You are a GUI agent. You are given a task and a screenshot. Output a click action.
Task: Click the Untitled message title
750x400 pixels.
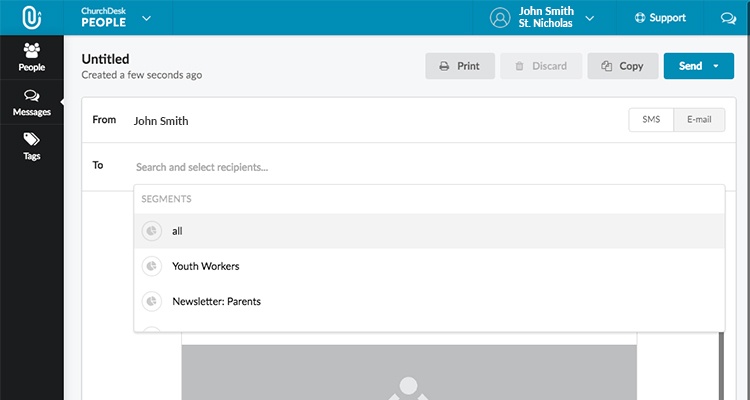(x=105, y=59)
